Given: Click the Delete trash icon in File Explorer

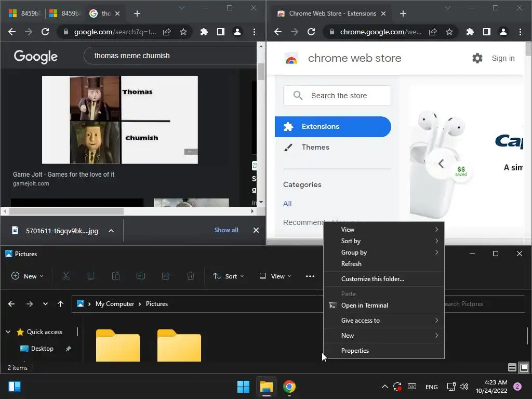Looking at the screenshot, I should (191, 276).
